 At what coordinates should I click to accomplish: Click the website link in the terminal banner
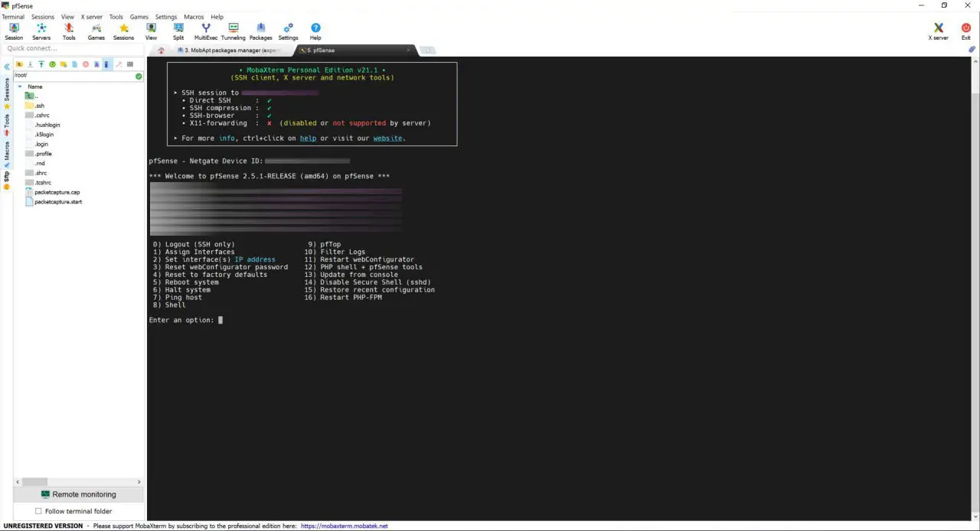[x=387, y=138]
